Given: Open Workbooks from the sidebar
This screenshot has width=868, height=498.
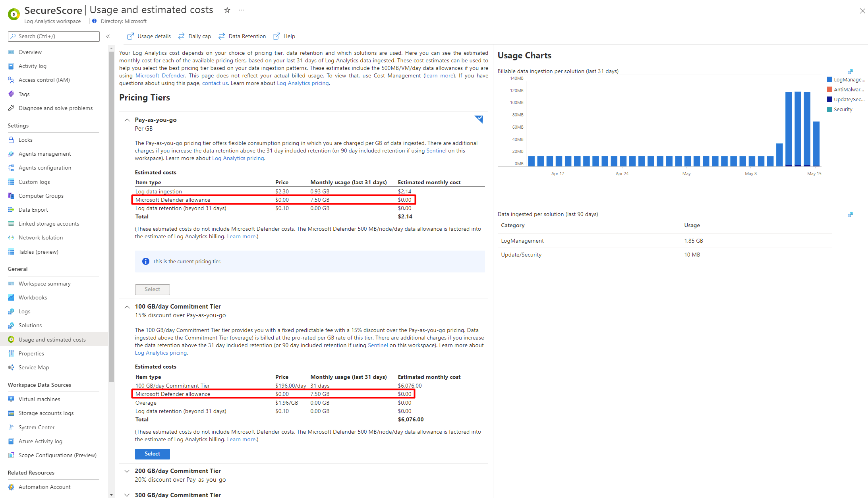Looking at the screenshot, I should (x=33, y=298).
